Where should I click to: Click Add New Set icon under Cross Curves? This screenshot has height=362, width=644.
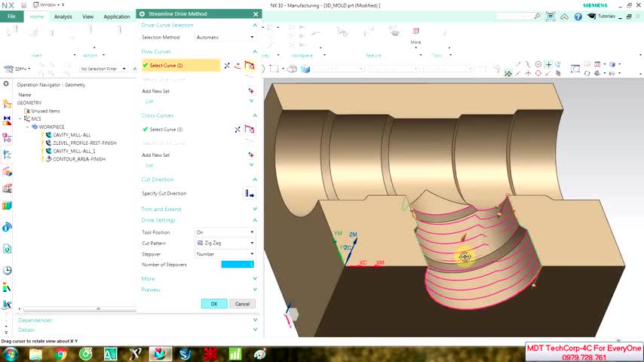pyautogui.click(x=251, y=155)
